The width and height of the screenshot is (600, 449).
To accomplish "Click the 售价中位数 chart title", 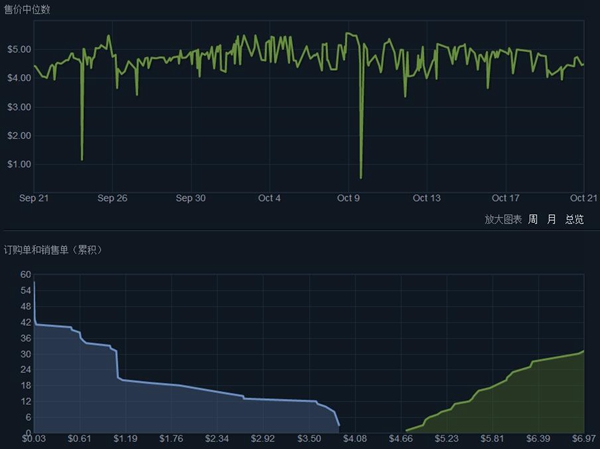I will point(27,10).
